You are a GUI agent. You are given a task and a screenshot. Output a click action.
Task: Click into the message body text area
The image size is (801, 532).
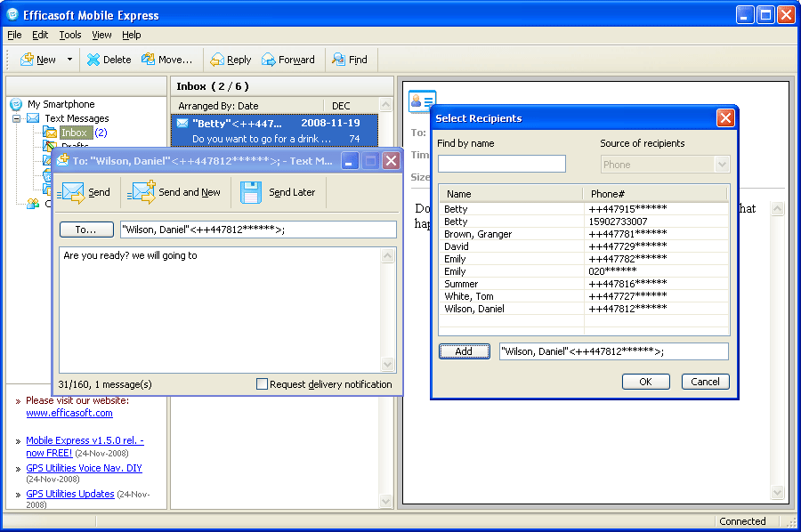tap(220, 310)
